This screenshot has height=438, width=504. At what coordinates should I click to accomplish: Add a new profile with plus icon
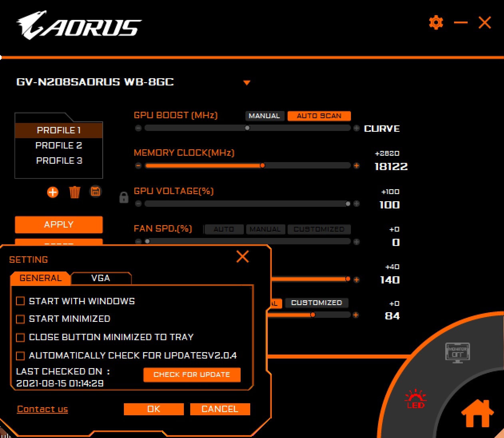point(53,192)
